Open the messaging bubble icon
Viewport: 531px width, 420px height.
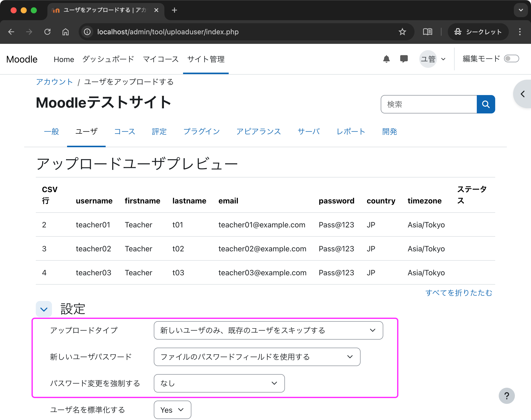(x=403, y=59)
